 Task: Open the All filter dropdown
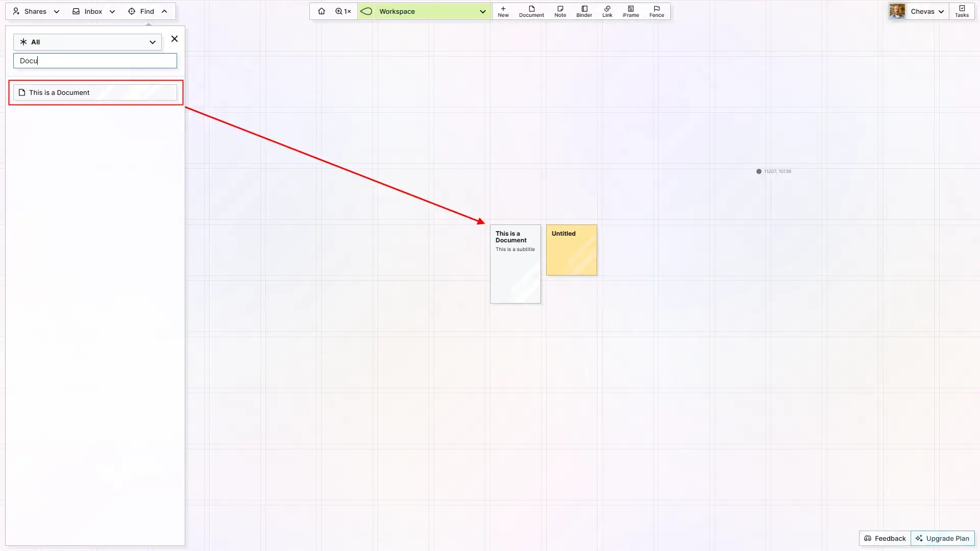(x=87, y=42)
